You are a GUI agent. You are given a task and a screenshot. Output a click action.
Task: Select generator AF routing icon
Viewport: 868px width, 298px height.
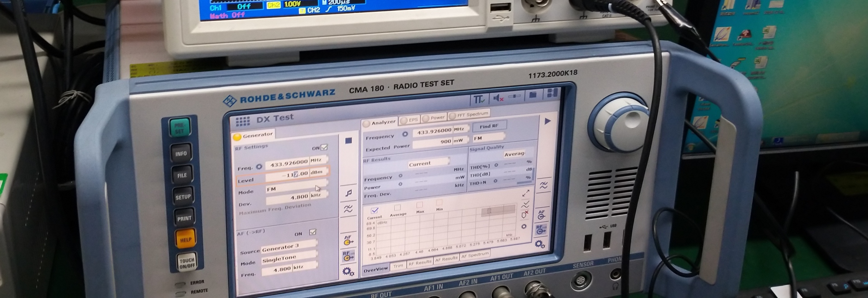[x=348, y=240]
